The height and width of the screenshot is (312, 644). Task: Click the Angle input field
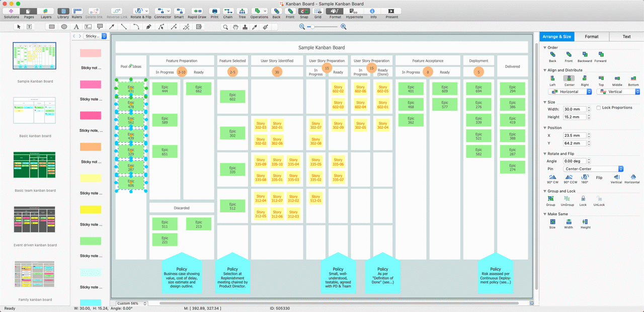point(575,161)
